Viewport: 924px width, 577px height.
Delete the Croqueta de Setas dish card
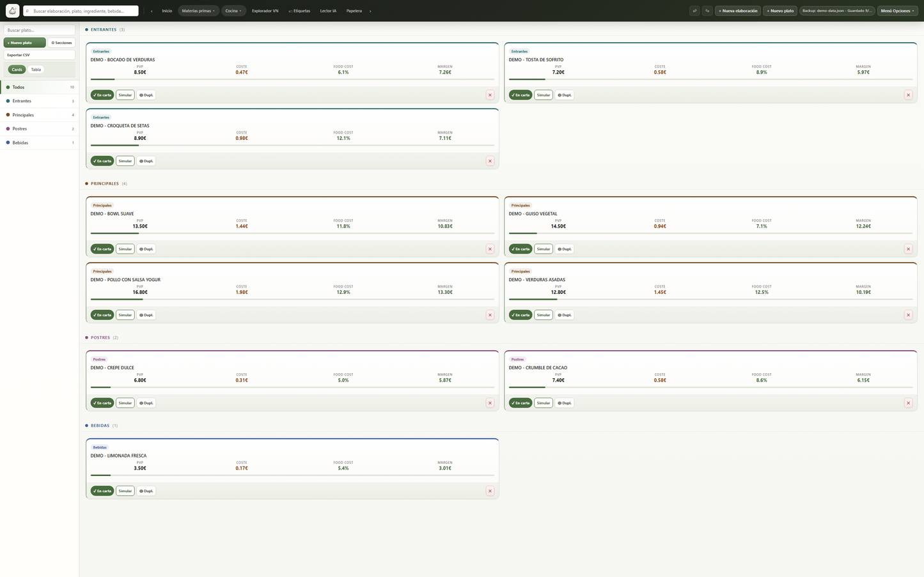pyautogui.click(x=490, y=161)
